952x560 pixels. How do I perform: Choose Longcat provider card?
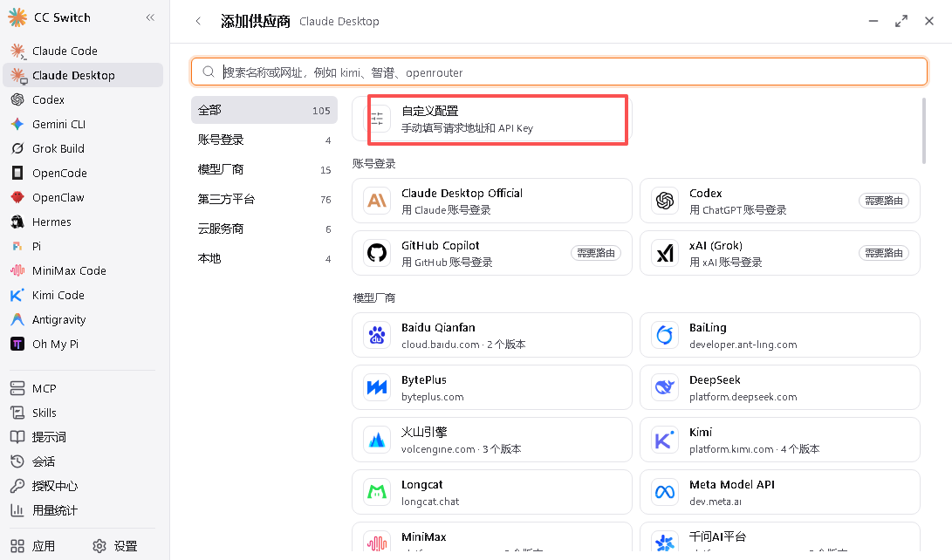coord(492,492)
